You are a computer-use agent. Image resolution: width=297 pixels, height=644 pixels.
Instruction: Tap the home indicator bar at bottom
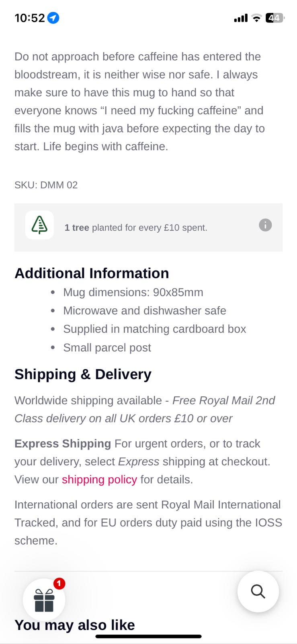[148, 636]
